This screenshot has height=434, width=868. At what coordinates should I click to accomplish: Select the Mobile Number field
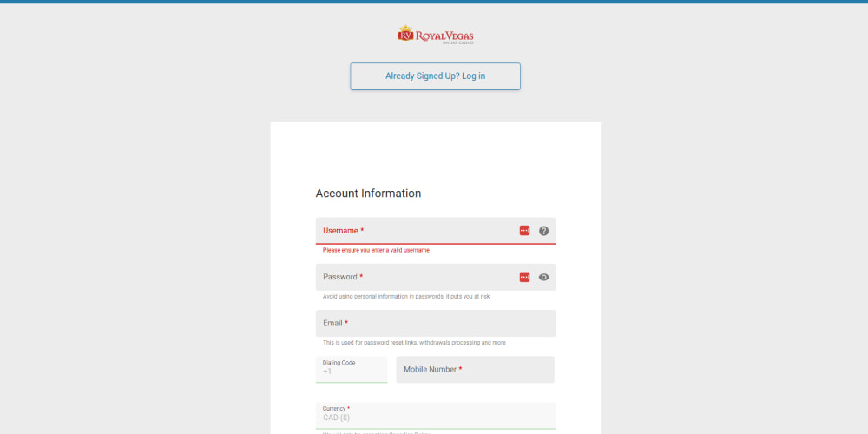[x=475, y=369]
